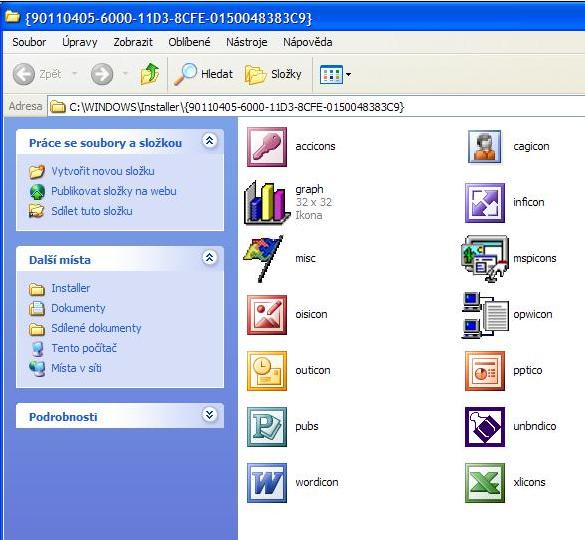Click the accicons file name label

point(315,146)
